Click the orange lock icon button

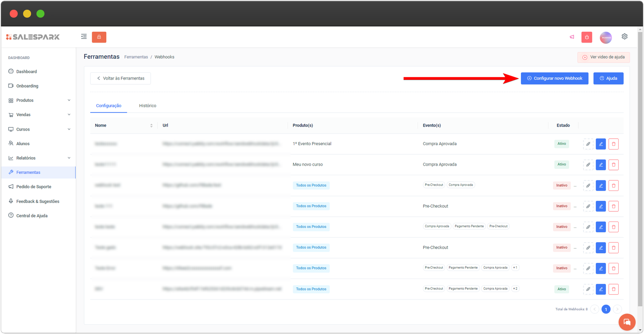(x=99, y=37)
